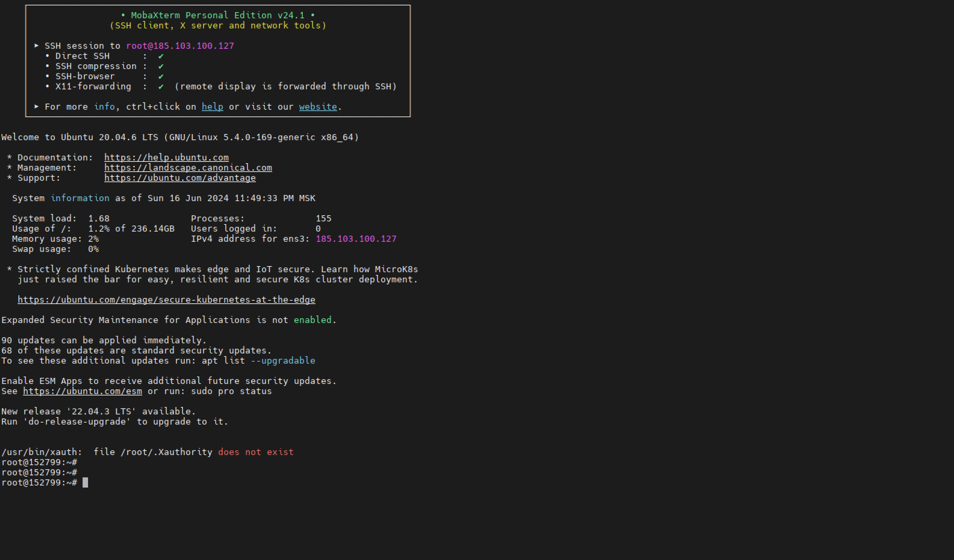The height and width of the screenshot is (560, 954).
Task: Click the 'Swap usage: 0%' entry
Action: pyautogui.click(x=56, y=249)
